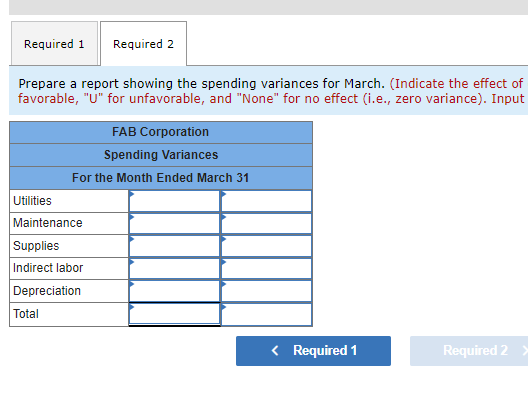Viewport: 528px width, 417px height.
Task: Click the Indirect labor row label
Action: pyautogui.click(x=48, y=268)
